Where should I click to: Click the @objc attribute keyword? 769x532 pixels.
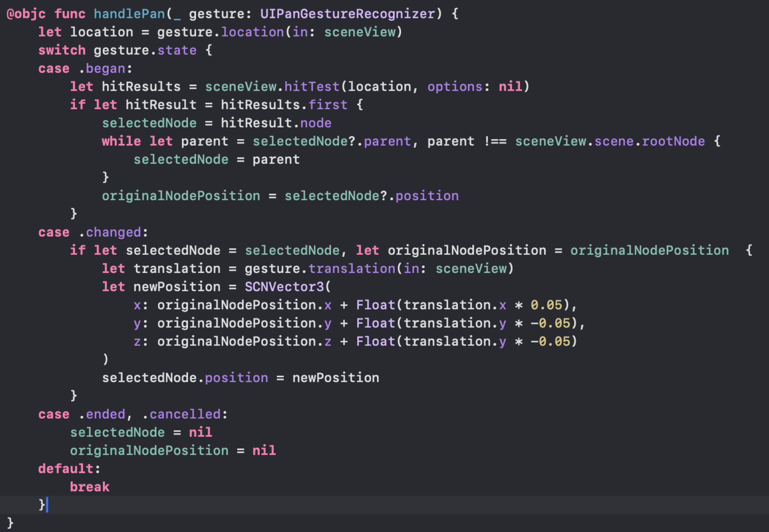click(26, 14)
